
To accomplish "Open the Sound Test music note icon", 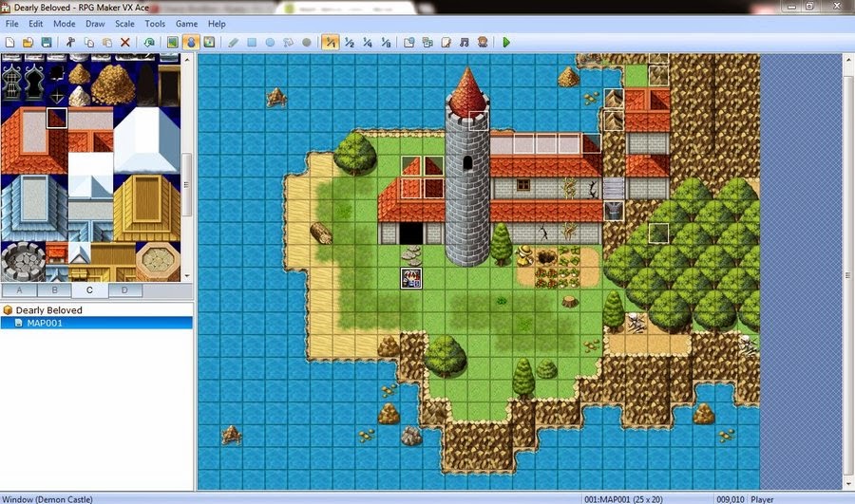I will click(464, 42).
